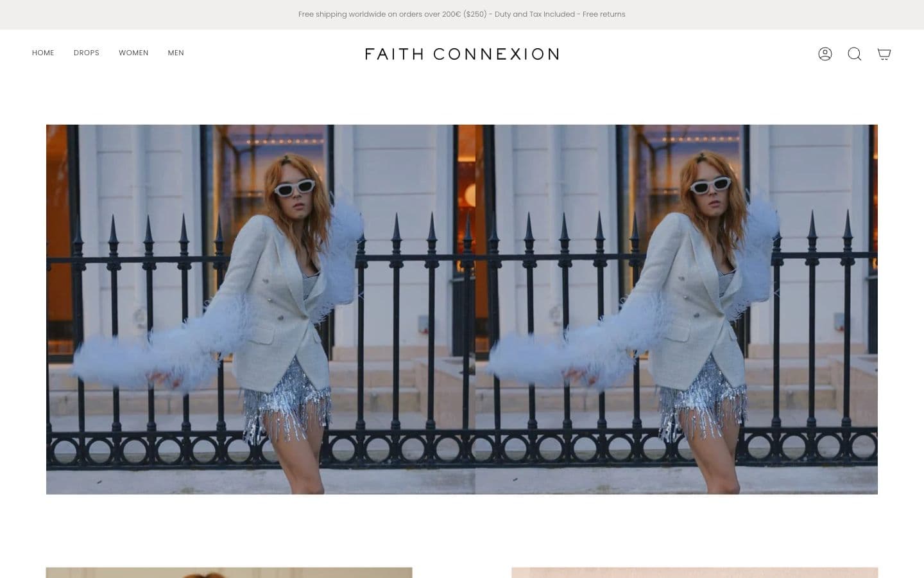Click the free shipping announcement text
The width and height of the screenshot is (924, 578).
click(462, 14)
